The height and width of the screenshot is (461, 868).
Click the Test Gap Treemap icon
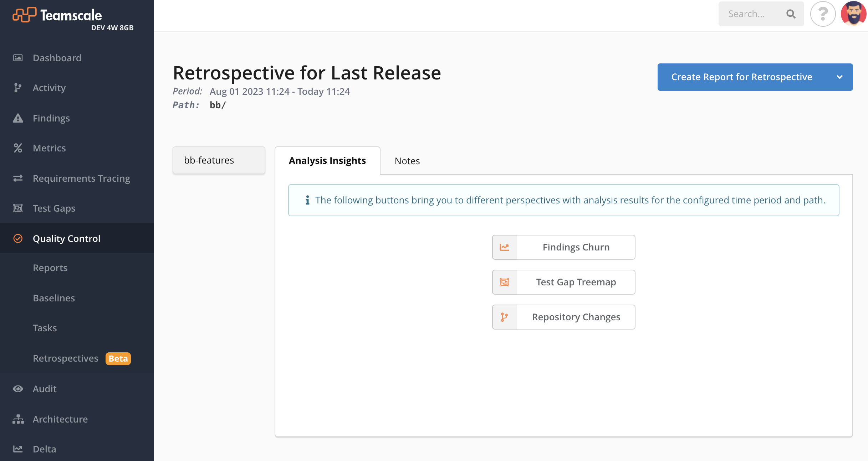[x=504, y=282]
